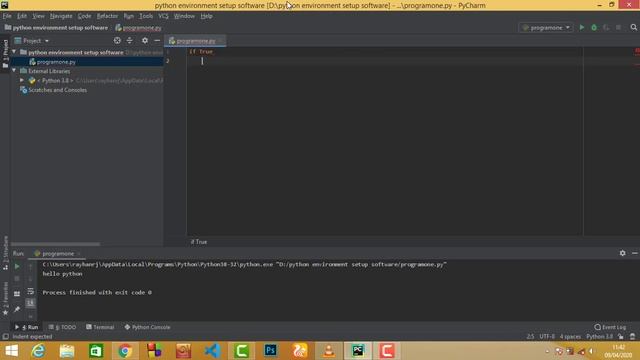
Task: Open the Tools menu
Action: coord(146,16)
